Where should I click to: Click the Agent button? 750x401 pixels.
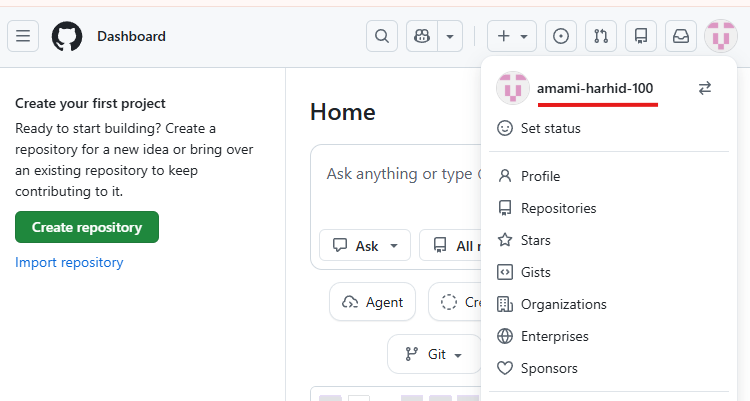point(373,302)
